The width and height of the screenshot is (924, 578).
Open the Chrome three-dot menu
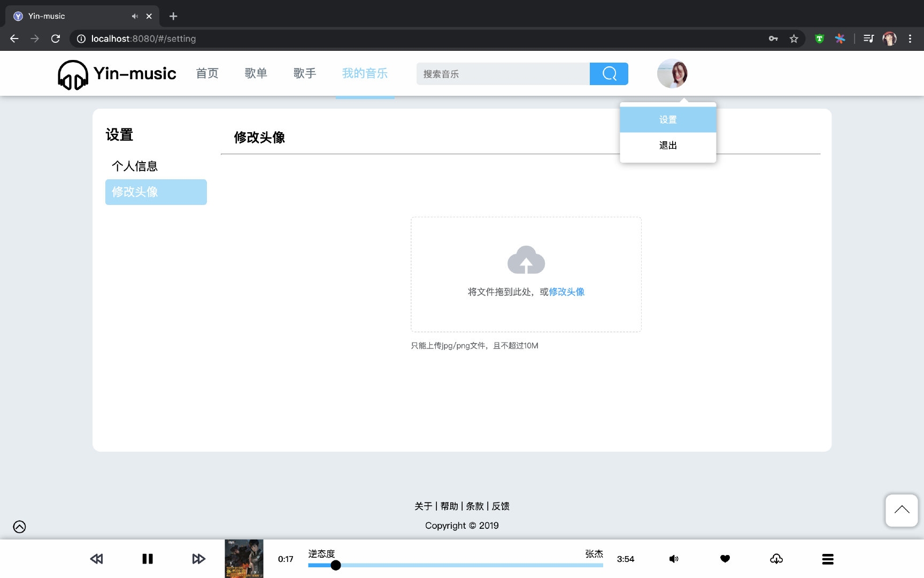click(x=910, y=39)
